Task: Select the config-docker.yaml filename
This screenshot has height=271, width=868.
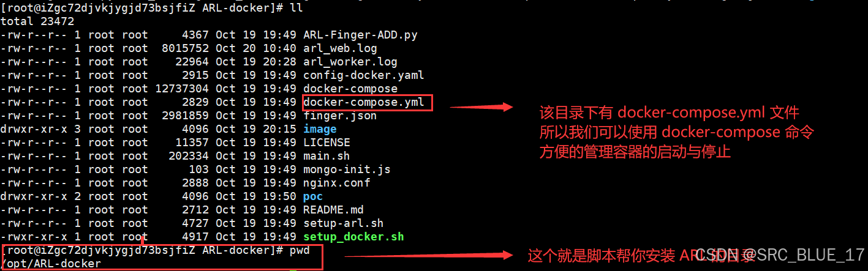Action: [364, 75]
